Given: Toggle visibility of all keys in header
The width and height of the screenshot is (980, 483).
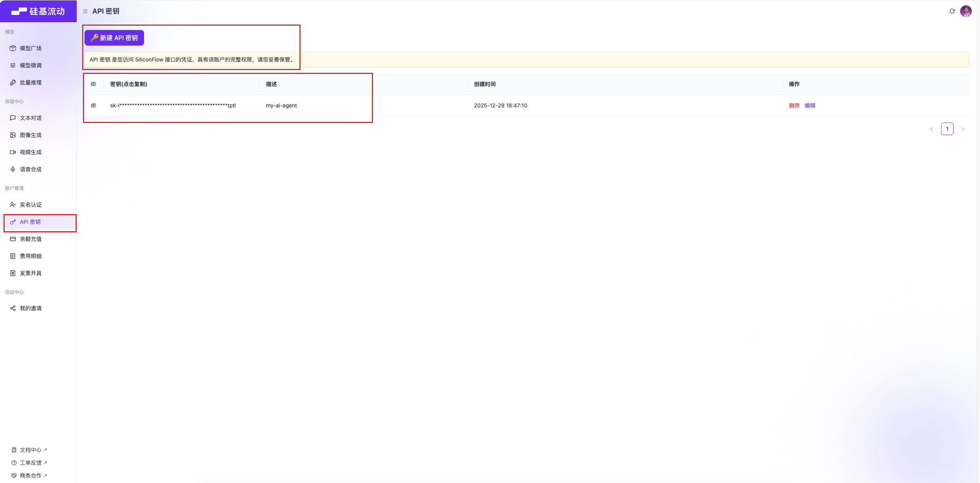Looking at the screenshot, I should 93,84.
